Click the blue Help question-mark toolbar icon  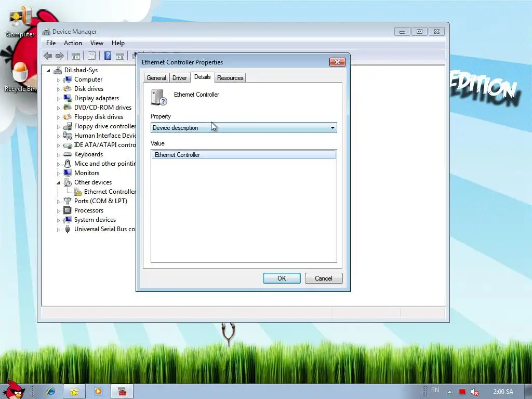pos(108,56)
